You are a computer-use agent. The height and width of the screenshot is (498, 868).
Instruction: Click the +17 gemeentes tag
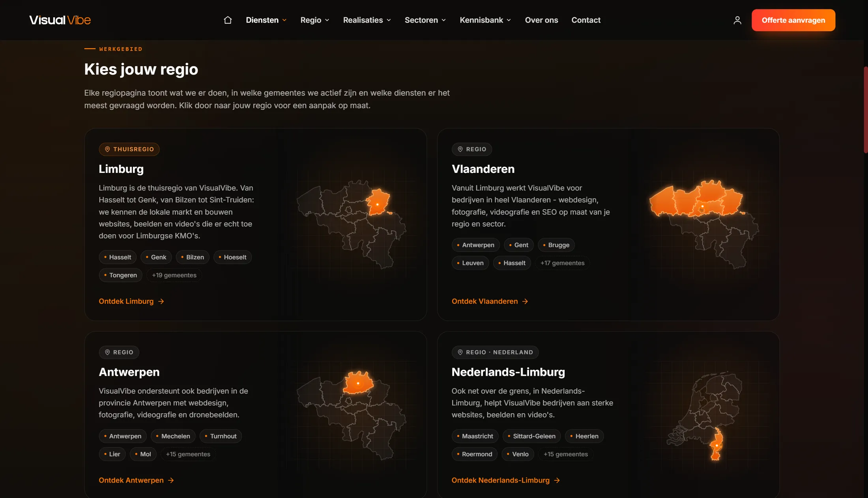(562, 263)
